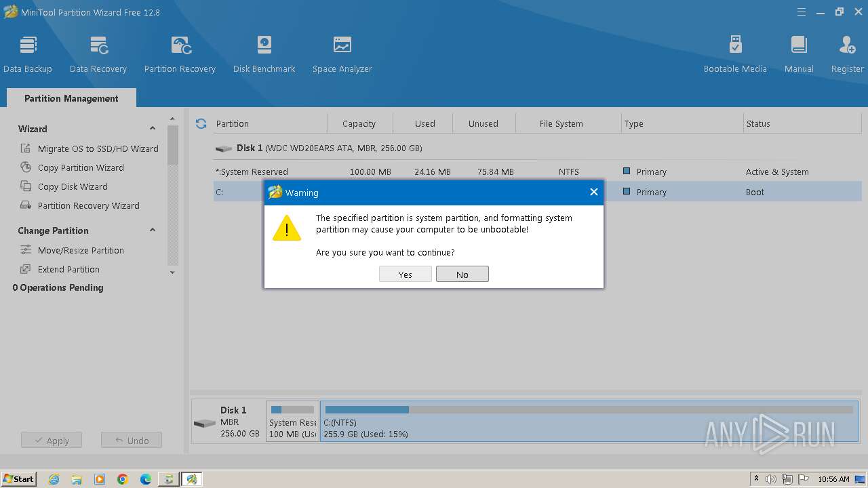Sort by the Partition column header
868x488 pixels.
pos(270,123)
